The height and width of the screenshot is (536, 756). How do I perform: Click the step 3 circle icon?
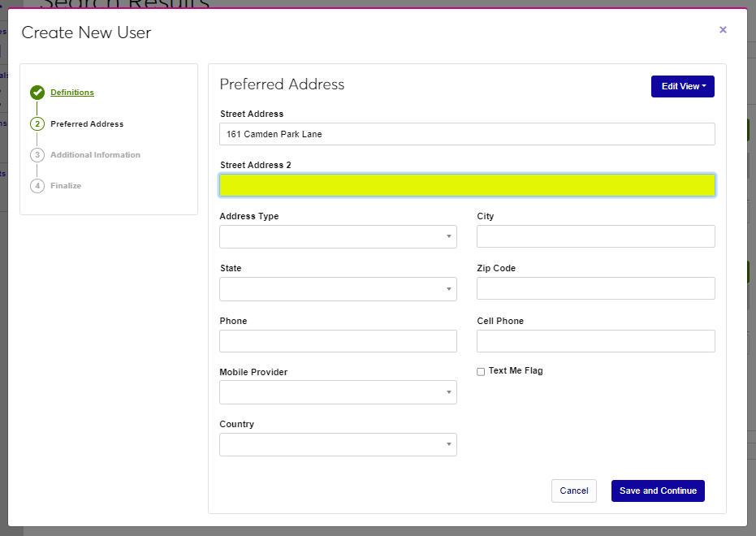pyautogui.click(x=37, y=155)
